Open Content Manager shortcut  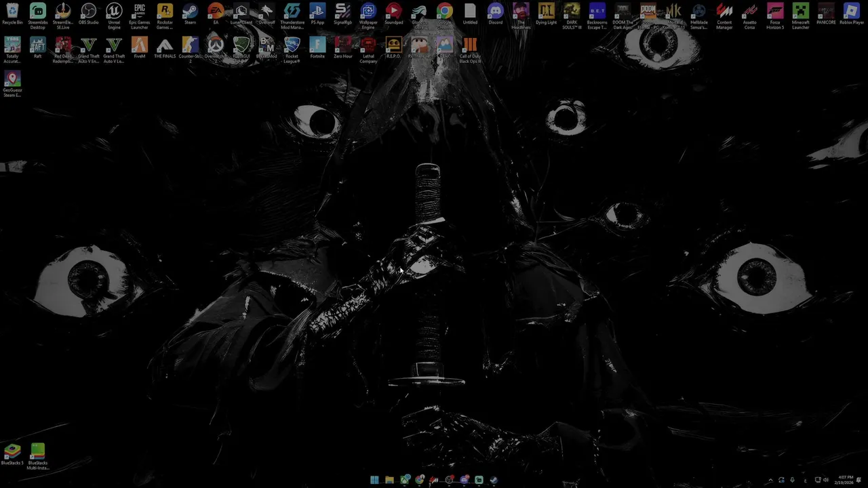pyautogui.click(x=724, y=16)
